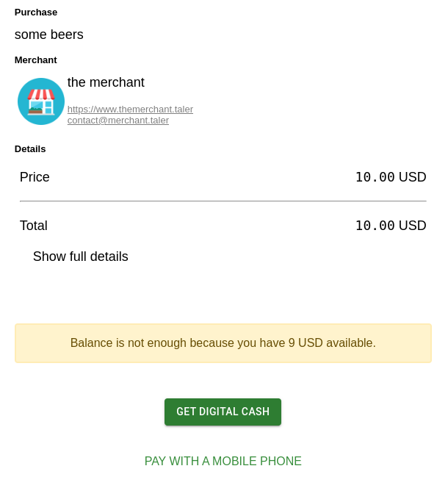Image resolution: width=448 pixels, height=477 pixels.
Task: Click the merchant storefront logo icon
Action: [41, 101]
